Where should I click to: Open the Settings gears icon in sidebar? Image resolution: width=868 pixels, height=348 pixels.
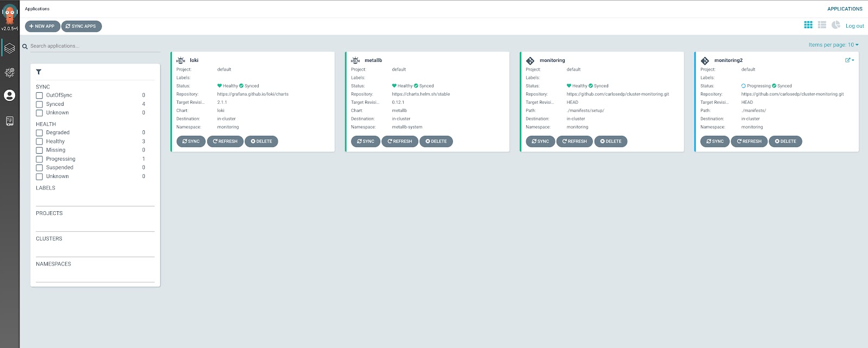9,72
